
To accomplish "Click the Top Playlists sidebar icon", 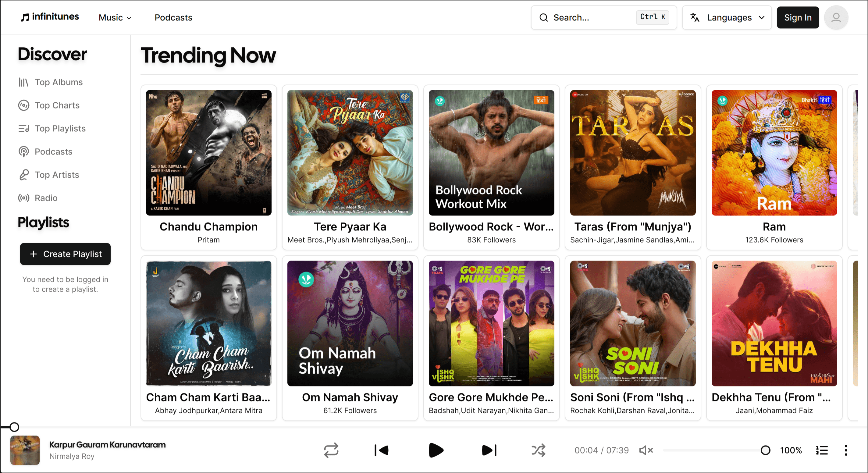I will (23, 128).
